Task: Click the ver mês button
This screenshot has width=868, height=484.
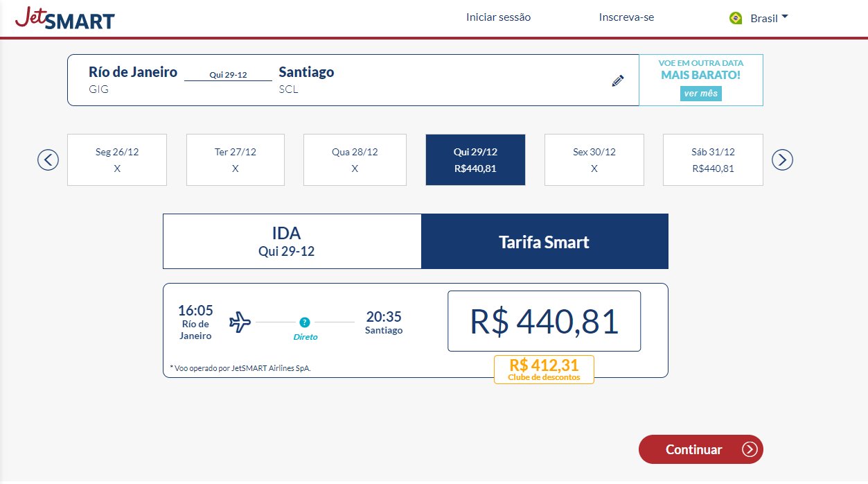Action: tap(700, 93)
